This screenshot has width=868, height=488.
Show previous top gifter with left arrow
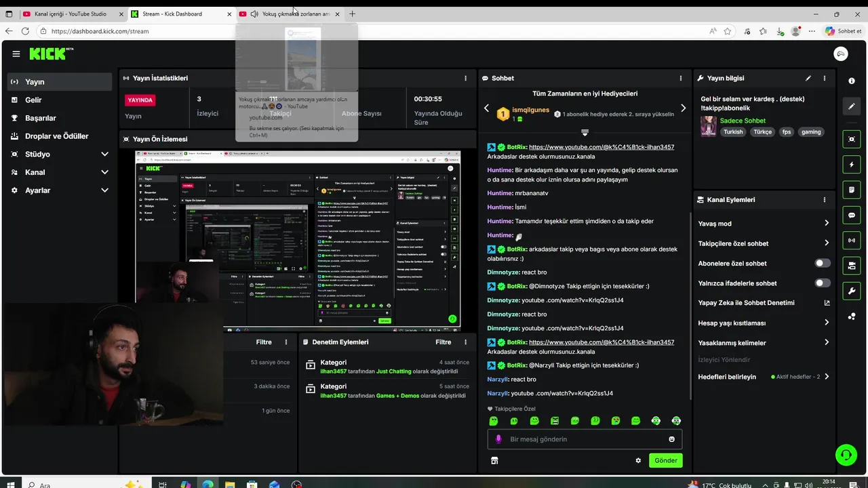click(486, 108)
